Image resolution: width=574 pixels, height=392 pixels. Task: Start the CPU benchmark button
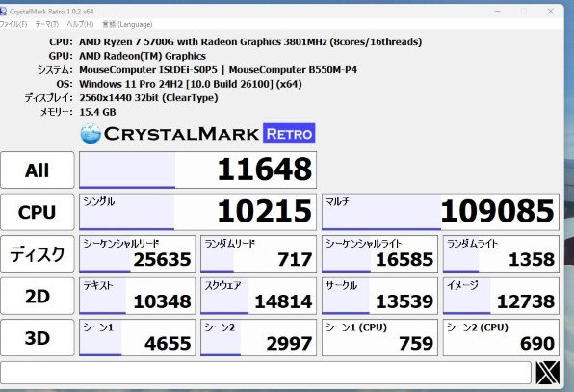(x=38, y=212)
